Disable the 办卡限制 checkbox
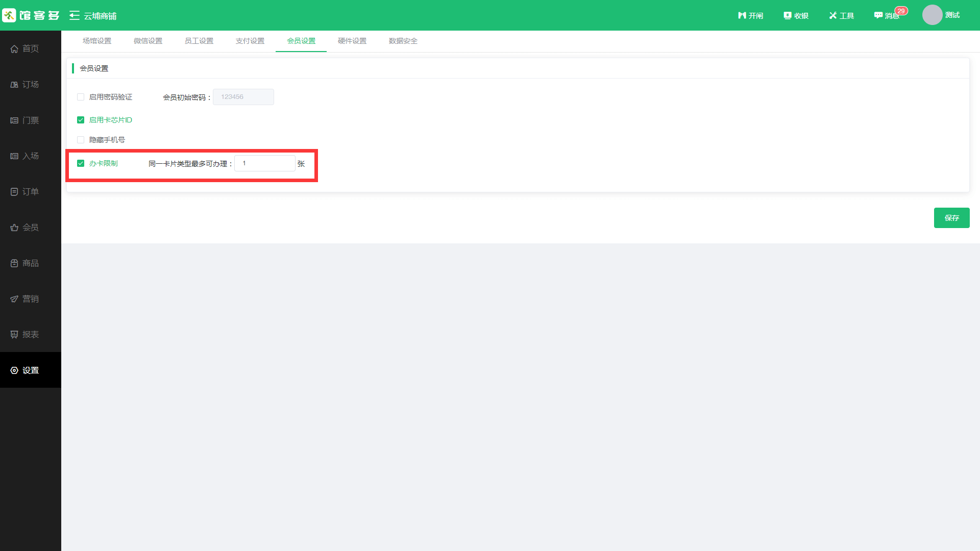 pos(81,163)
